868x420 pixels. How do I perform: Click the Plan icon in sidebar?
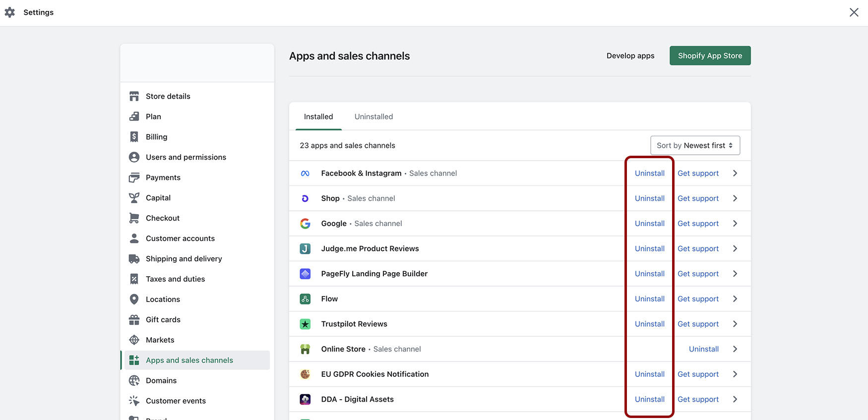[x=134, y=117]
